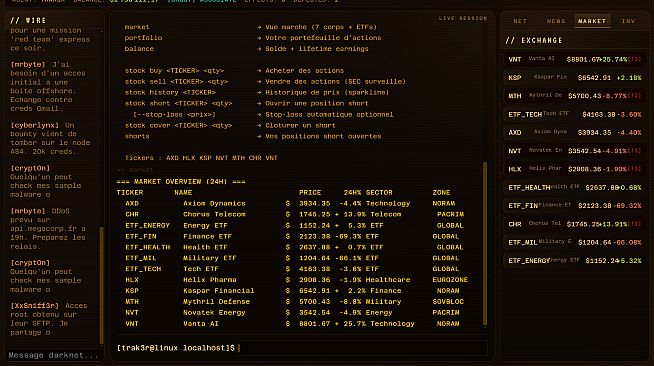Open the MTH Mythril exchange entry
Screen dimensions: 654x366
pos(574,96)
